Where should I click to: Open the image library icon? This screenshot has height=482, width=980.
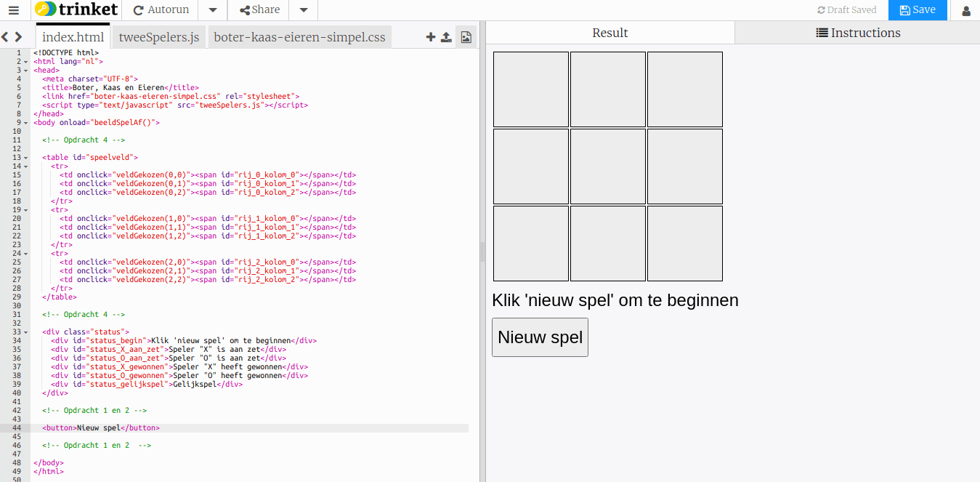(466, 37)
